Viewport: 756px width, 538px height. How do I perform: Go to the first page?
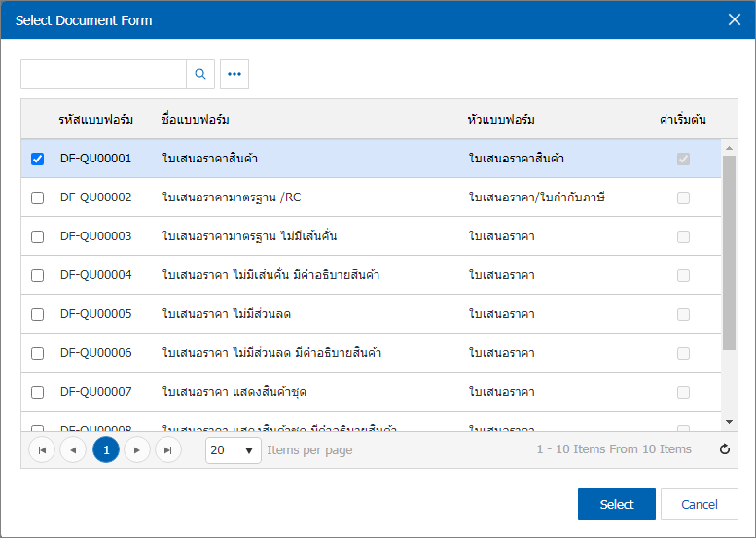point(42,449)
